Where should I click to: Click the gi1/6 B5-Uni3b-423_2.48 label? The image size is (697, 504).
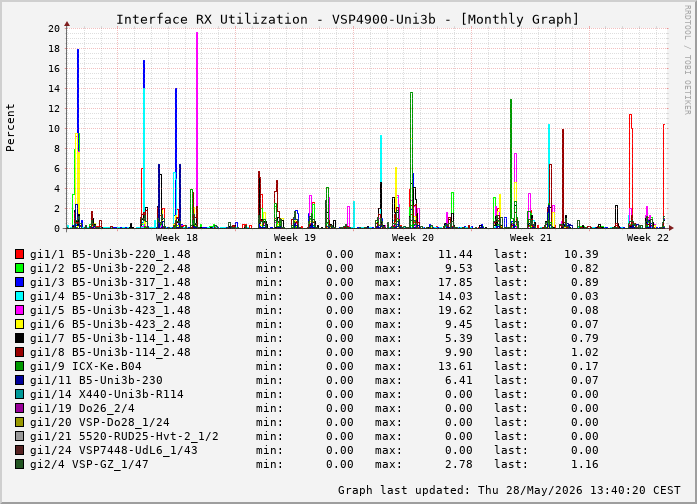tap(110, 324)
